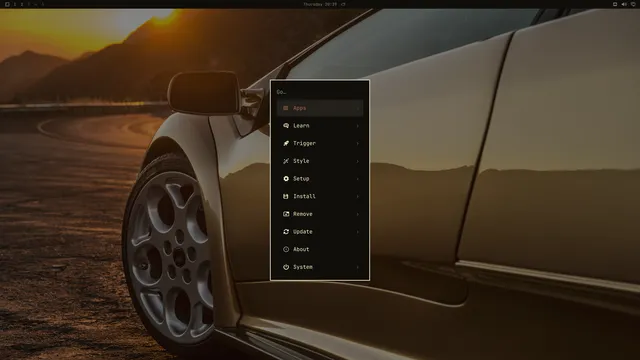Expand the Update submenu chevron
This screenshot has width=640, height=360.
pyautogui.click(x=358, y=231)
